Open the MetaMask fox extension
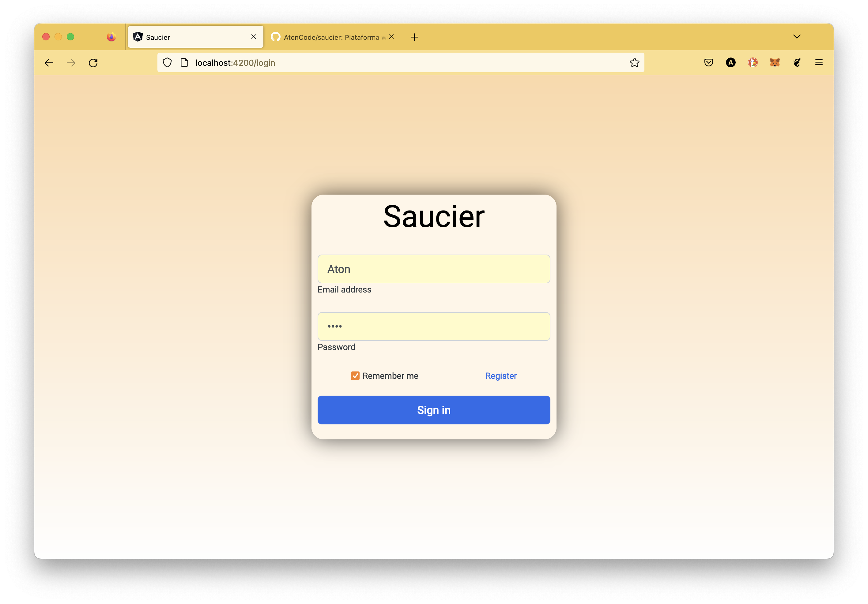Viewport: 868px width, 604px height. click(775, 63)
